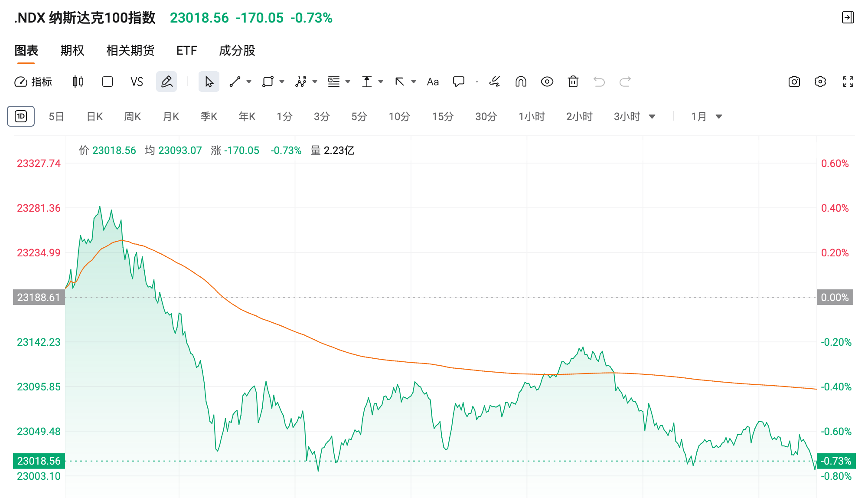Screen dimensions: 868x498
Task: Select the 30分 minute interval
Action: (x=486, y=117)
